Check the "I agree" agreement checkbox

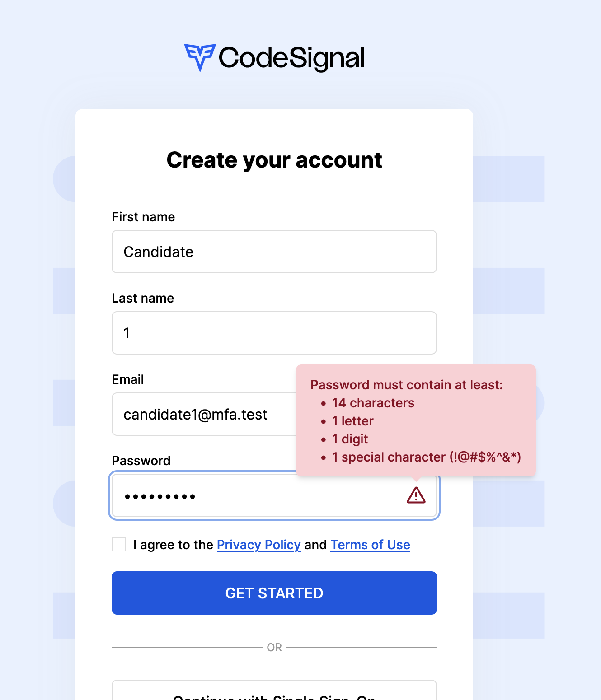click(118, 545)
